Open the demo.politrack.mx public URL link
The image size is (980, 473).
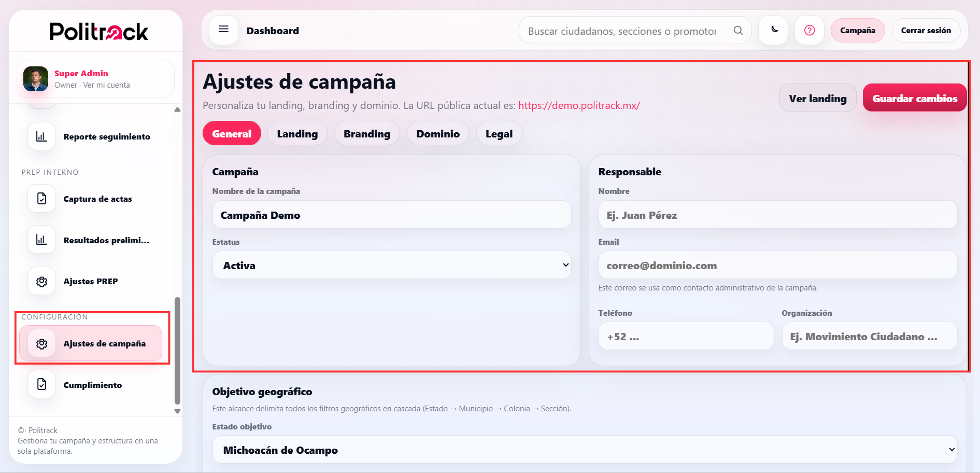point(579,105)
